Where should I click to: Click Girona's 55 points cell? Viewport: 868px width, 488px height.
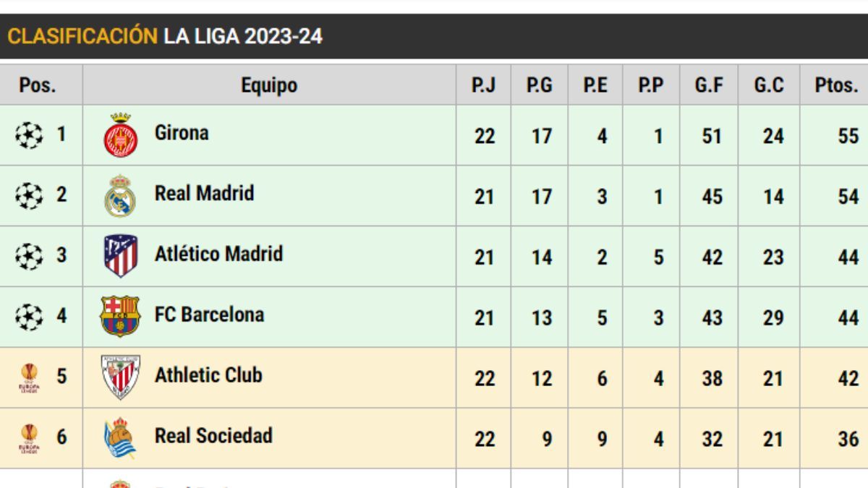click(848, 136)
